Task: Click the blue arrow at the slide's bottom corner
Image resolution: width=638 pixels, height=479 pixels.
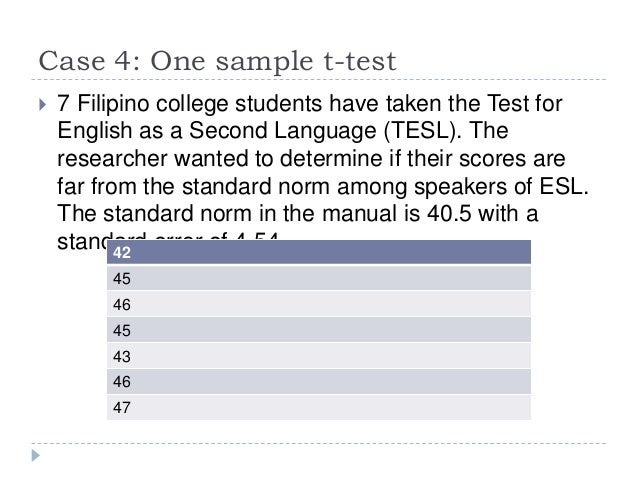Action: pyautogui.click(x=36, y=455)
